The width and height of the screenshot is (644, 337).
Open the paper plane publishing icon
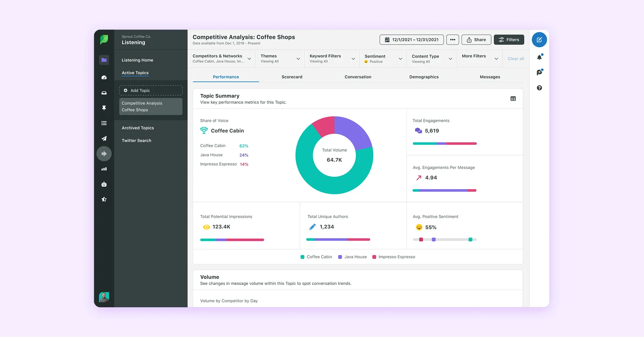pos(104,139)
